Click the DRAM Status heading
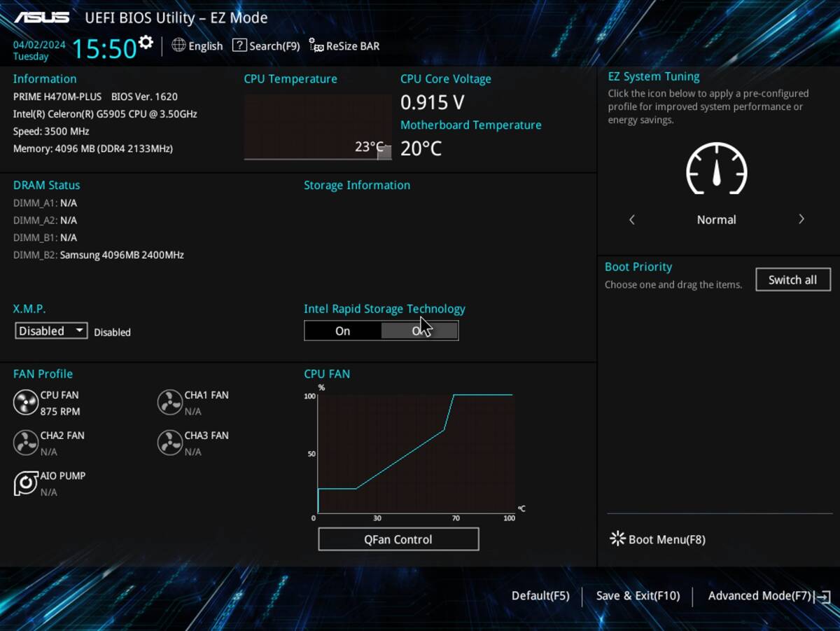 [47, 186]
